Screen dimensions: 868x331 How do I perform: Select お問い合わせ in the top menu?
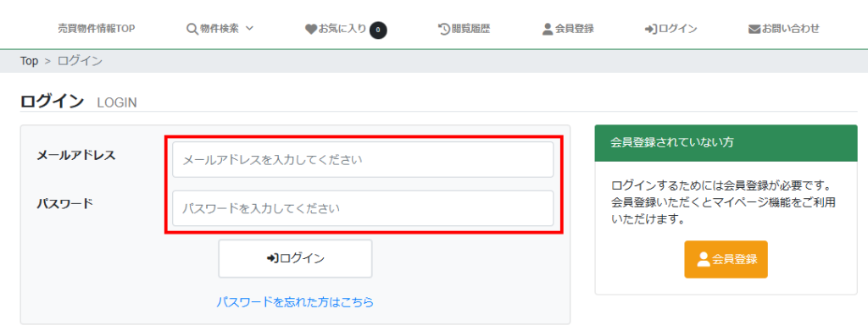(790, 29)
